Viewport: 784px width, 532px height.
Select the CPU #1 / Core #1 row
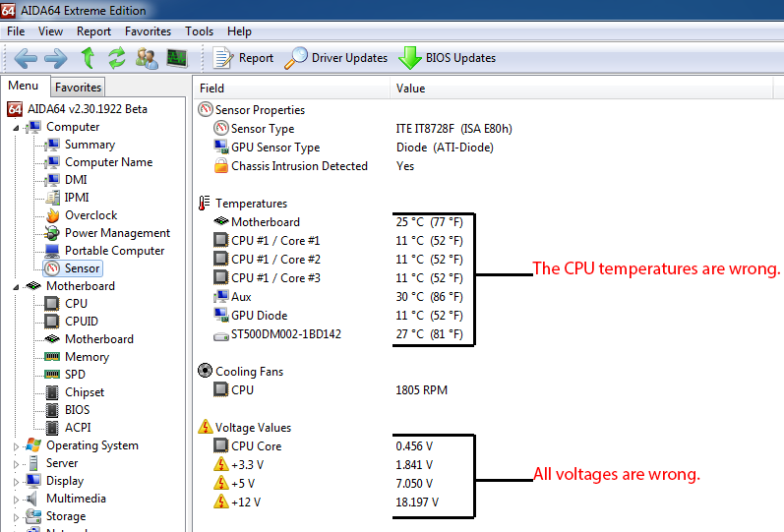pos(338,241)
